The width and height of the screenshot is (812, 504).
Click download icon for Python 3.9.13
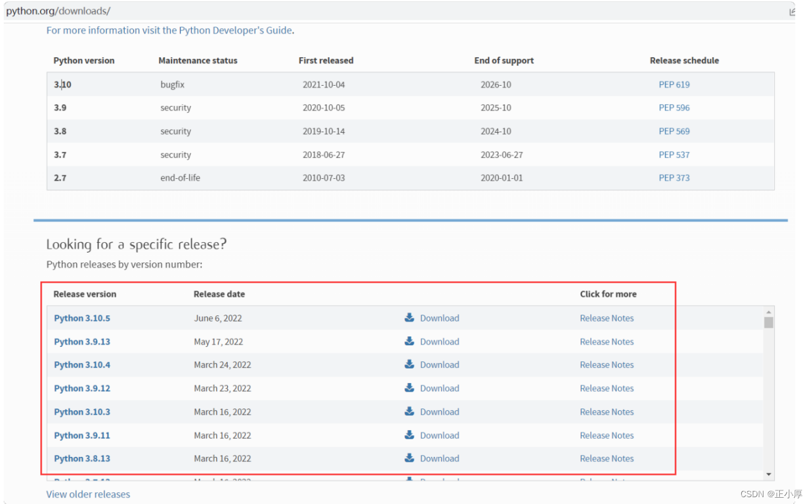409,341
